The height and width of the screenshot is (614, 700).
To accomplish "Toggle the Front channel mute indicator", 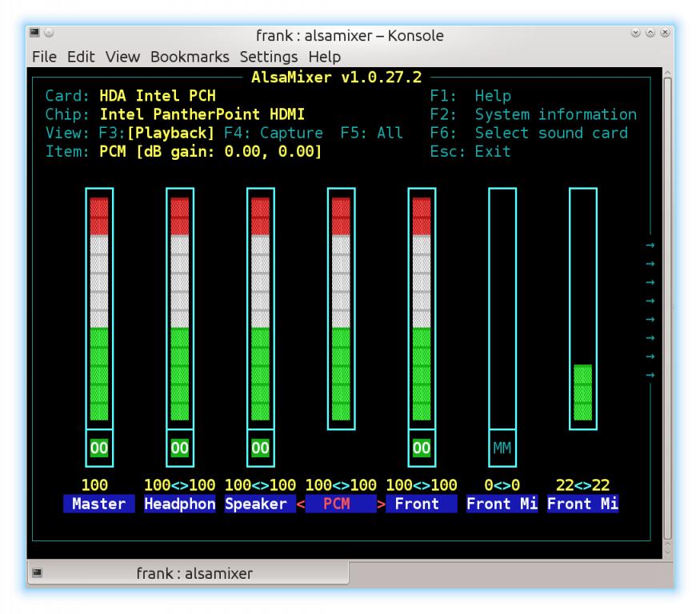I will (x=422, y=449).
